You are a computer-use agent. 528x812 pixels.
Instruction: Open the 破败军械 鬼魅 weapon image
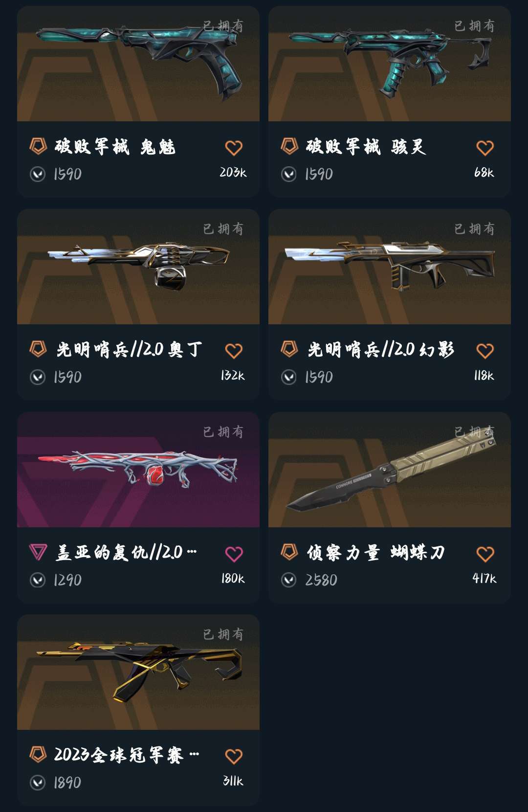coord(138,64)
